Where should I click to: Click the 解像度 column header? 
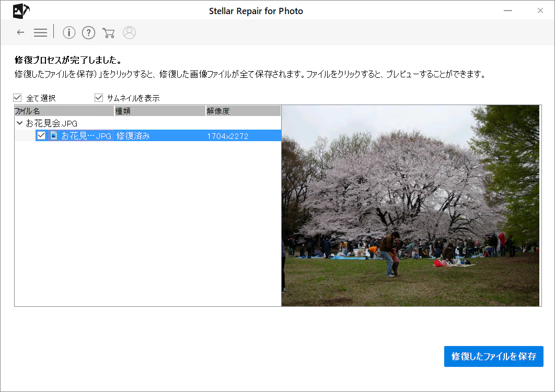tap(244, 111)
